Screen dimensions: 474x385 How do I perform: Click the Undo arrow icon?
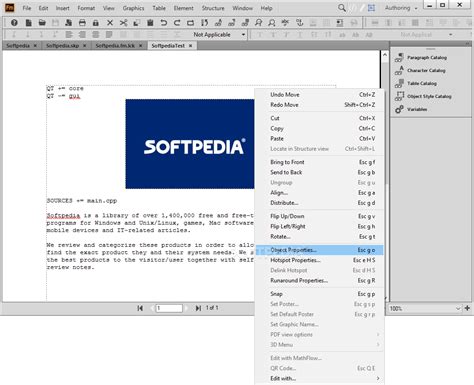(164, 23)
